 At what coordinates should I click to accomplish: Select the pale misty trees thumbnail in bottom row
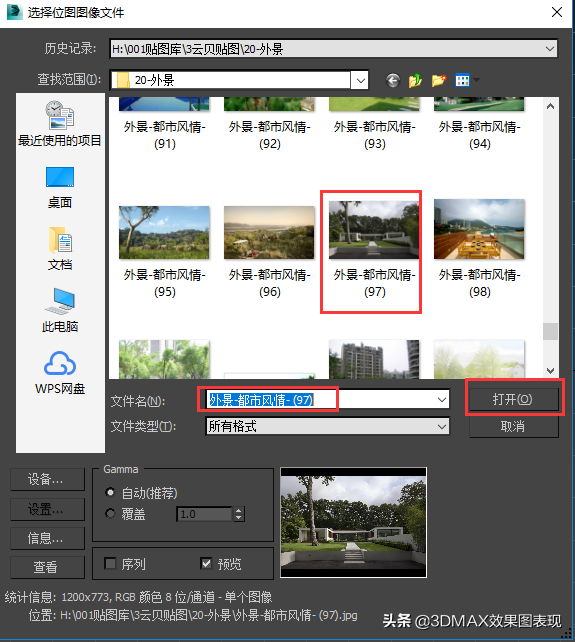479,359
